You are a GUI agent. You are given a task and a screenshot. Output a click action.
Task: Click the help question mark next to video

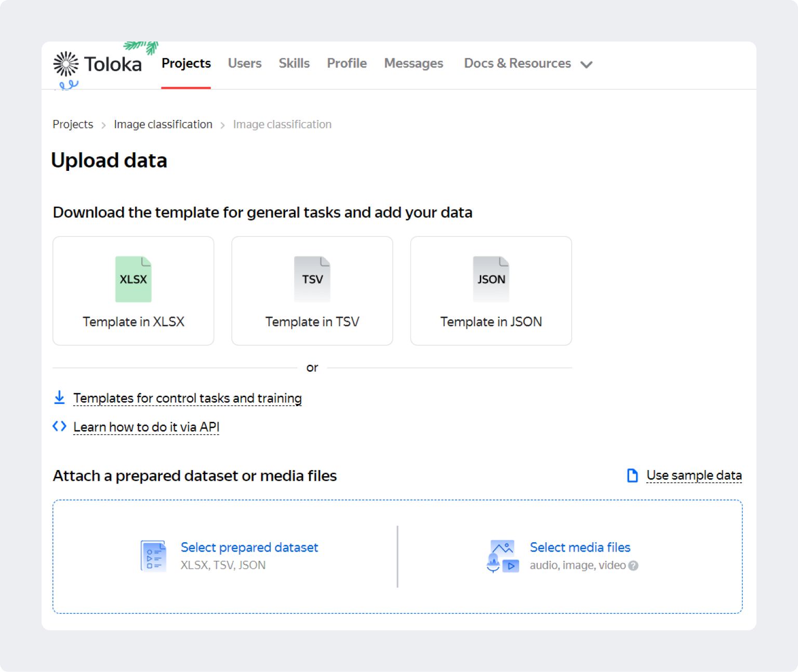click(x=633, y=566)
